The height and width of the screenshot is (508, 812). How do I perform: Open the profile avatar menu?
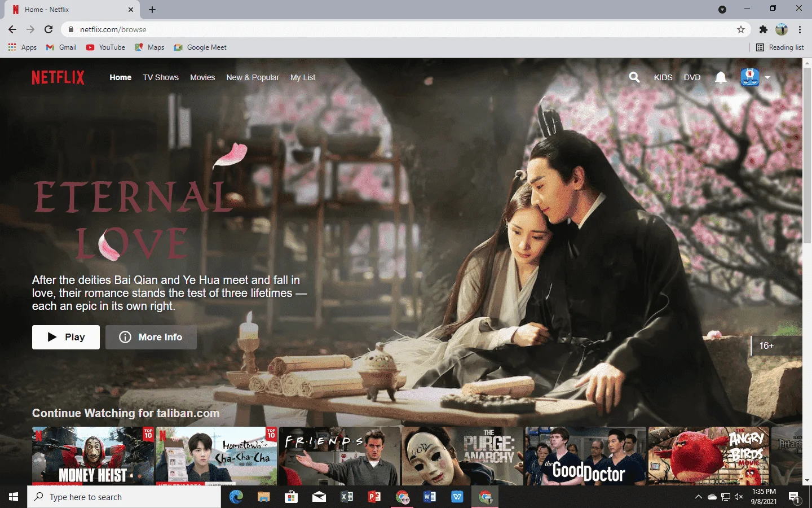750,77
